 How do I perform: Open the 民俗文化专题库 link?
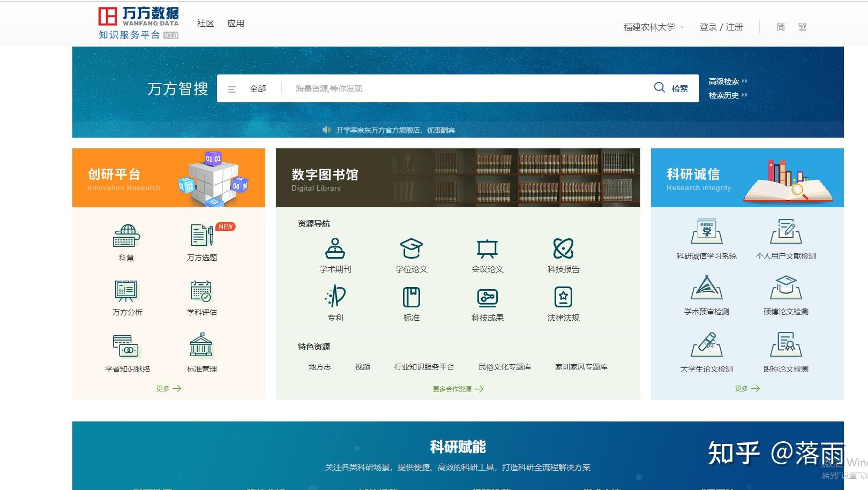(505, 367)
